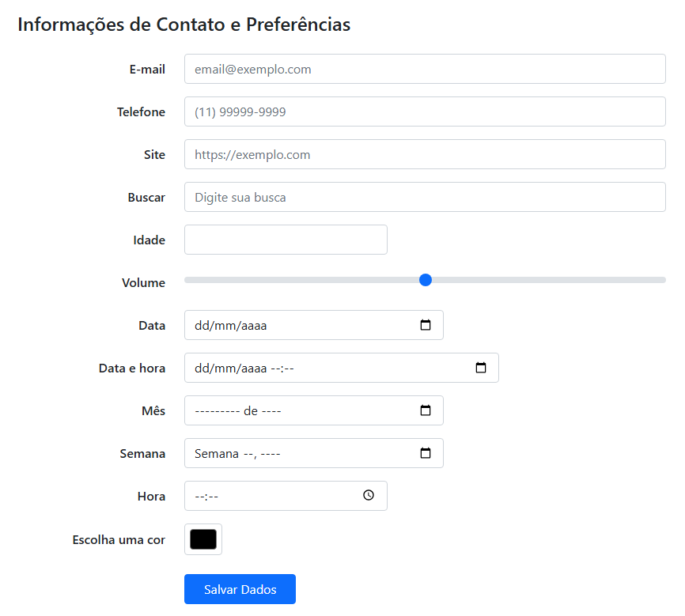685x616 pixels.
Task: Adjust the Volume slider handle
Action: point(426,280)
